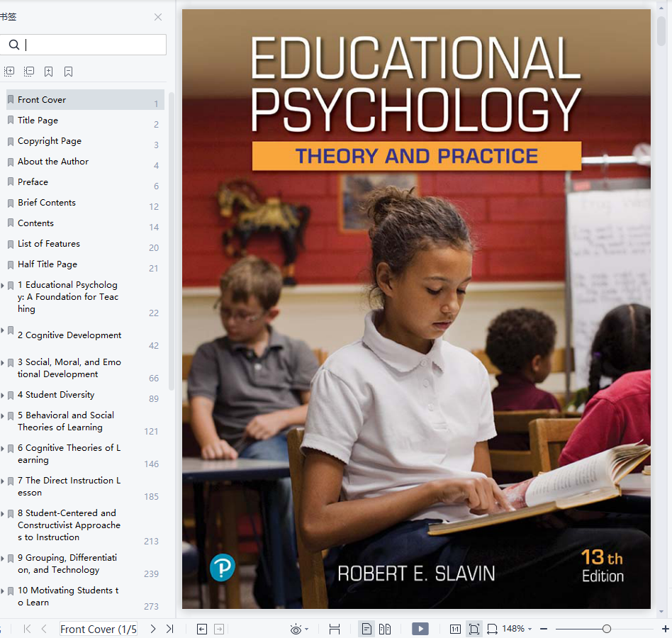The image size is (672, 638).
Task: Expand all bookmarks in the panel
Action: pyautogui.click(x=9, y=72)
